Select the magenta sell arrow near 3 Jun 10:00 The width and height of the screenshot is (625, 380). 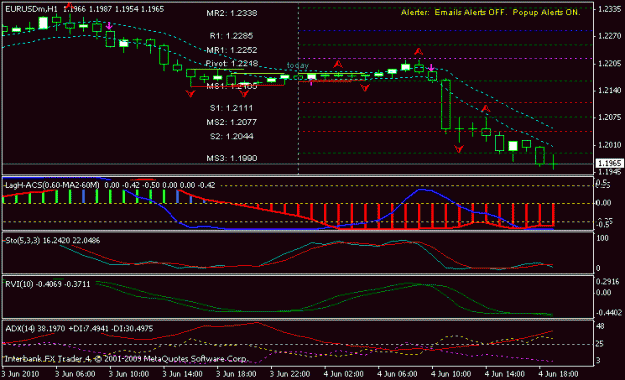tap(109, 26)
